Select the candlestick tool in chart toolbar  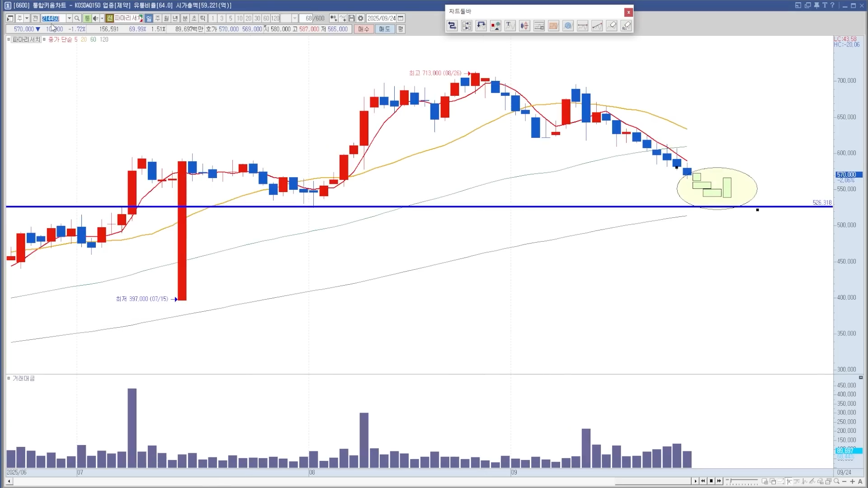[524, 26]
